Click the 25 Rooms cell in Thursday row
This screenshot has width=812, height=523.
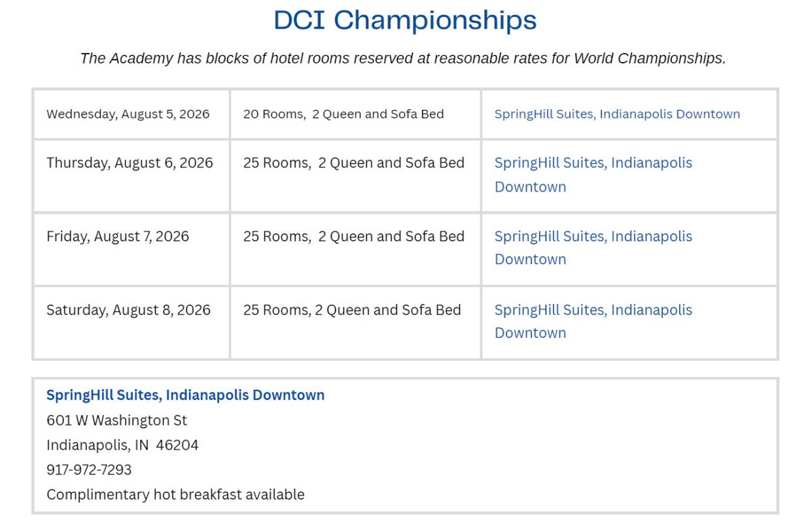click(x=353, y=163)
